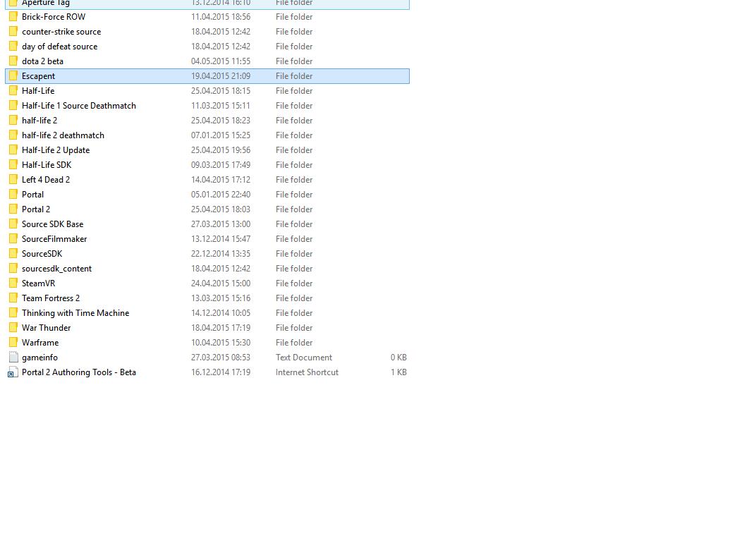Click the Internet Shortcut type cell
This screenshot has width=756, height=543.
point(307,372)
